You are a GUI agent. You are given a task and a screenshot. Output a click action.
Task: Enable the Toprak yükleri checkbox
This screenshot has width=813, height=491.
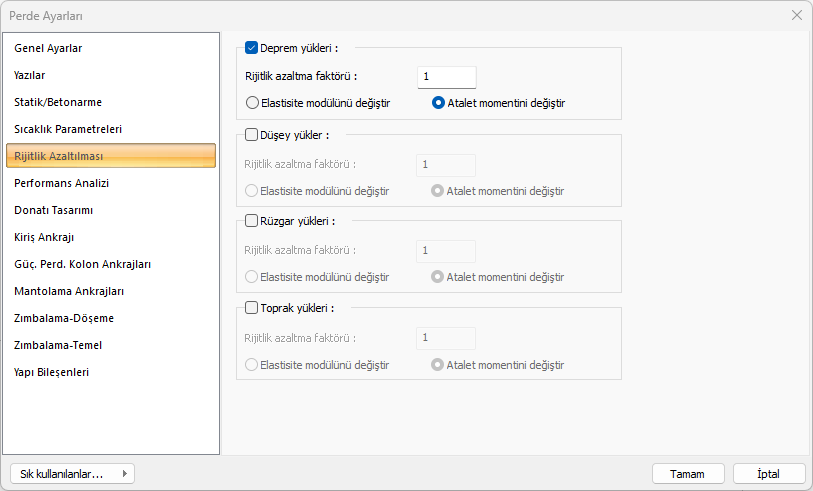pos(252,308)
